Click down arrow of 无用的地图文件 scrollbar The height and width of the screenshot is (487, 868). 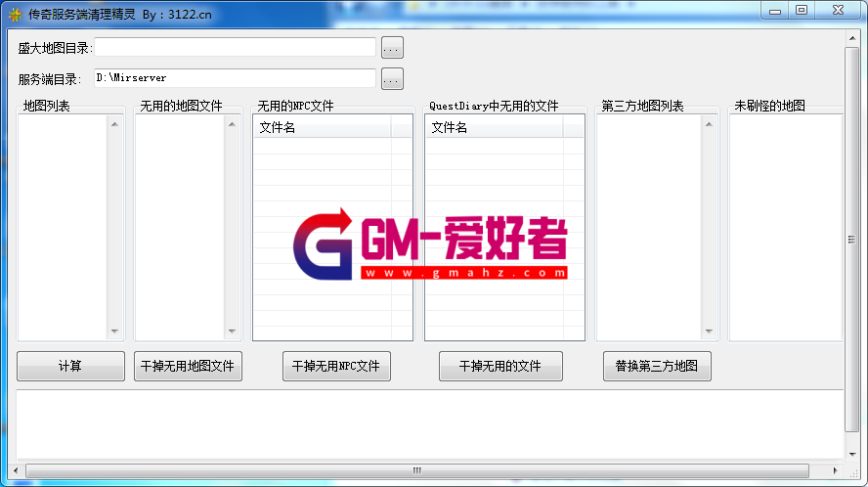coord(232,332)
